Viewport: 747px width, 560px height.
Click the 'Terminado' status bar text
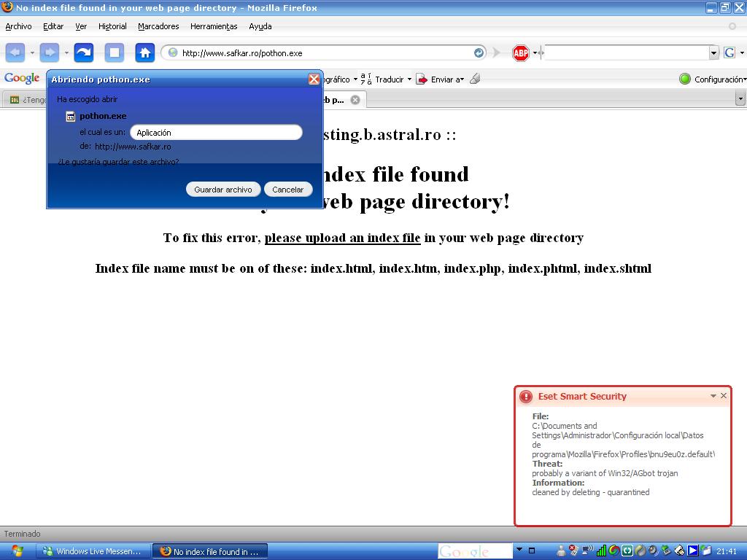(x=23, y=534)
